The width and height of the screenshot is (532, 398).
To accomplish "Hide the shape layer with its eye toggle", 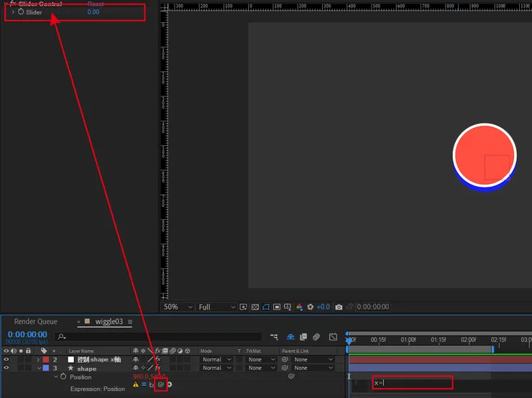I will click(x=6, y=368).
